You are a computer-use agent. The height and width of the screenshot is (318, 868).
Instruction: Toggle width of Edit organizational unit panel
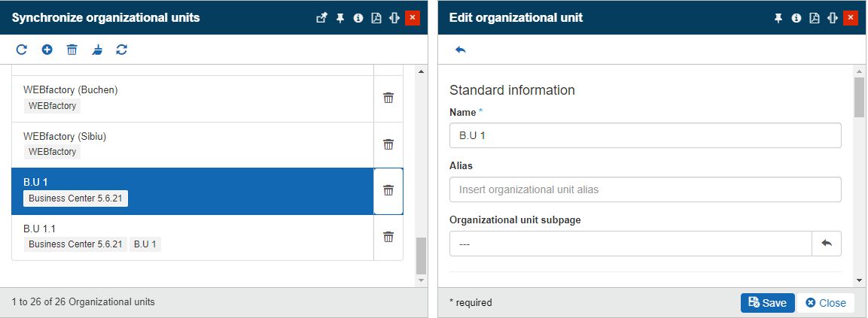point(832,18)
